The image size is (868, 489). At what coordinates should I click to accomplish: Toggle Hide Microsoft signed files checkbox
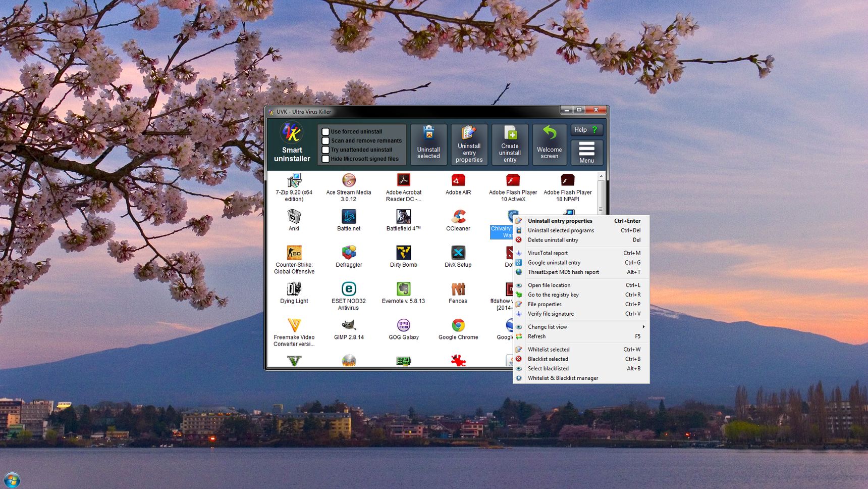point(325,159)
